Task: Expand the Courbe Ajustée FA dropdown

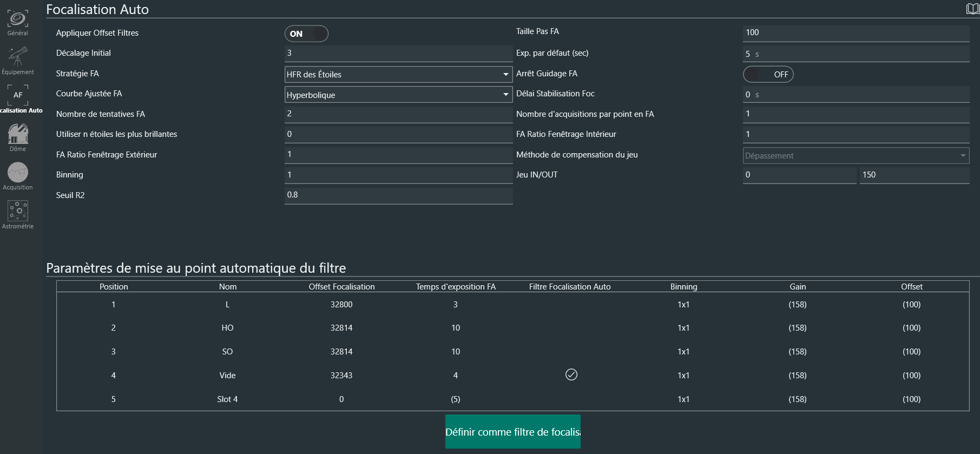Action: click(x=398, y=95)
